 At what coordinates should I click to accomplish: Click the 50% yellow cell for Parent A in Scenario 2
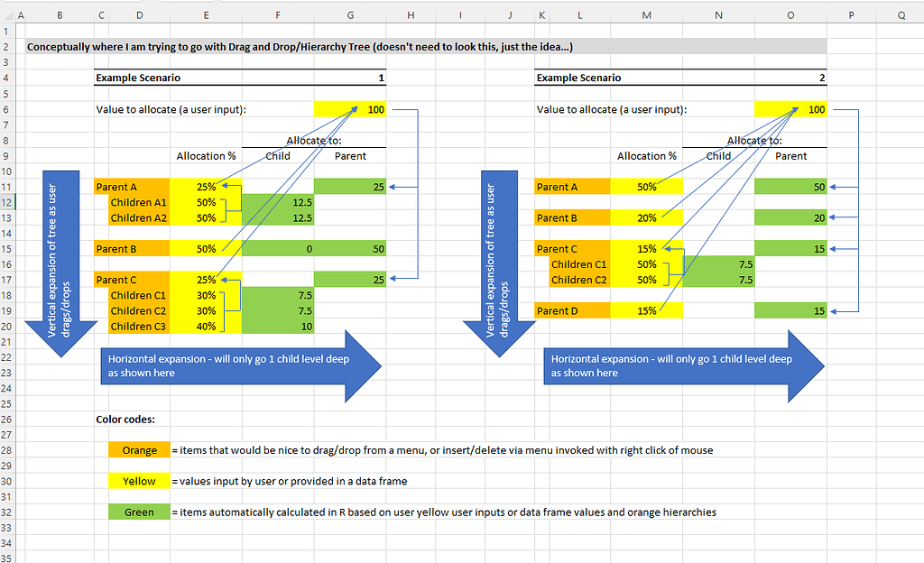pos(648,186)
